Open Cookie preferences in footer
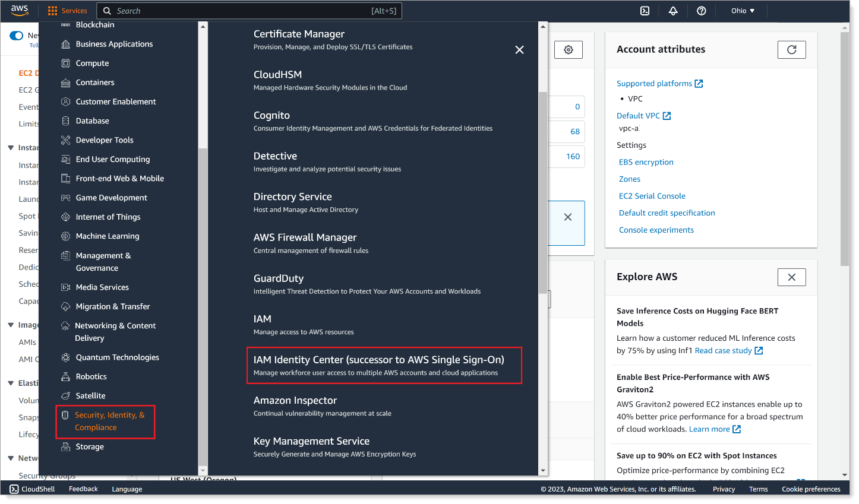Screen dimensions: 859x504 (x=811, y=489)
